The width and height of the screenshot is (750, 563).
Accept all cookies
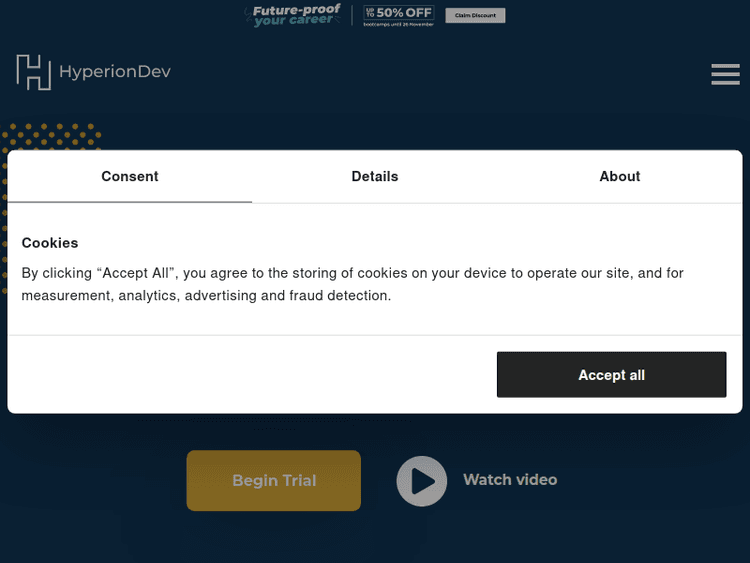coord(611,375)
